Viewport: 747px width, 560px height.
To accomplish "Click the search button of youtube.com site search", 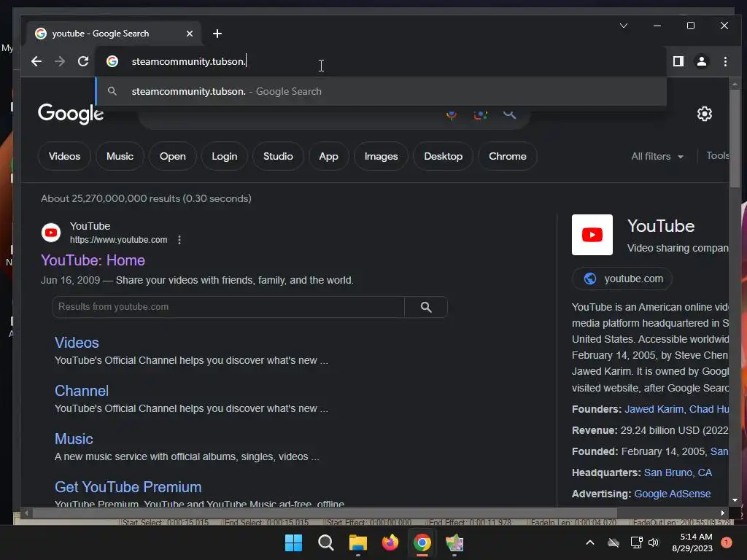I will (426, 307).
